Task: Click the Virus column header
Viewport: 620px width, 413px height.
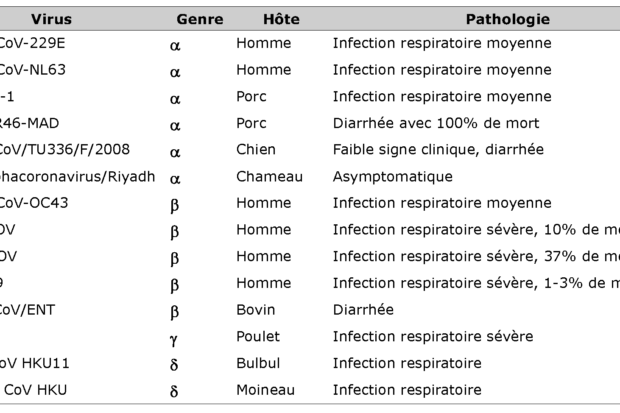Action: coord(50,19)
